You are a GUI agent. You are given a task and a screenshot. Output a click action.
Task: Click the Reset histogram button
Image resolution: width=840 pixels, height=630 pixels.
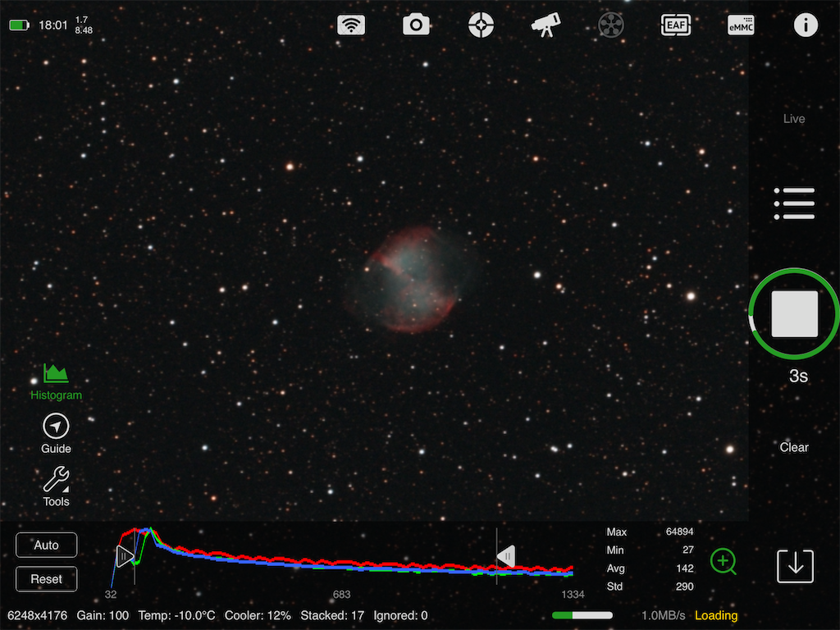click(x=47, y=579)
